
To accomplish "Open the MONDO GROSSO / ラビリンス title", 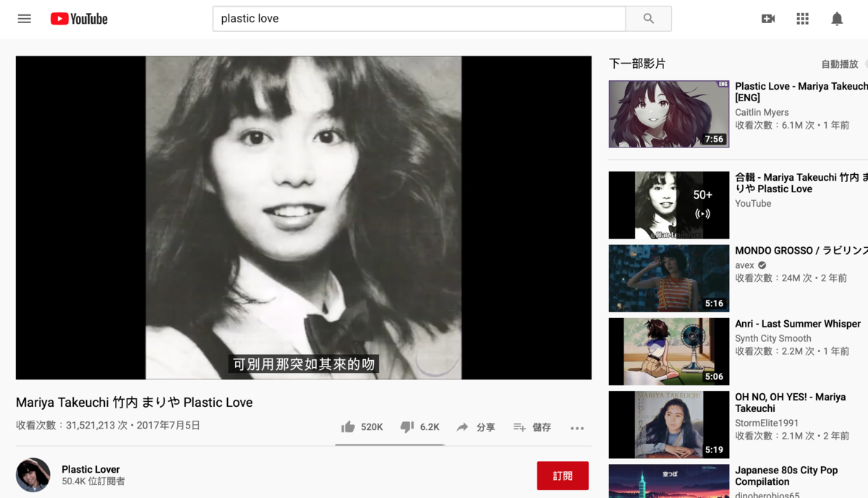I will tap(801, 251).
